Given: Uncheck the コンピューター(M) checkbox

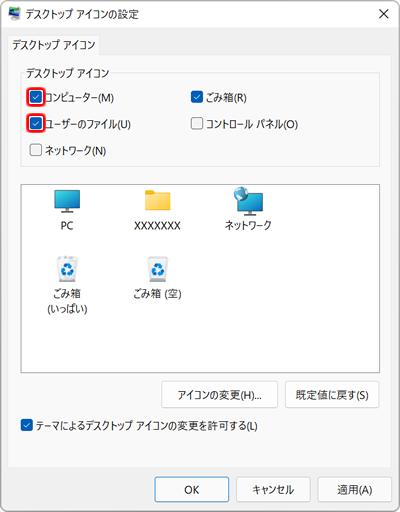Looking at the screenshot, I should [36, 97].
